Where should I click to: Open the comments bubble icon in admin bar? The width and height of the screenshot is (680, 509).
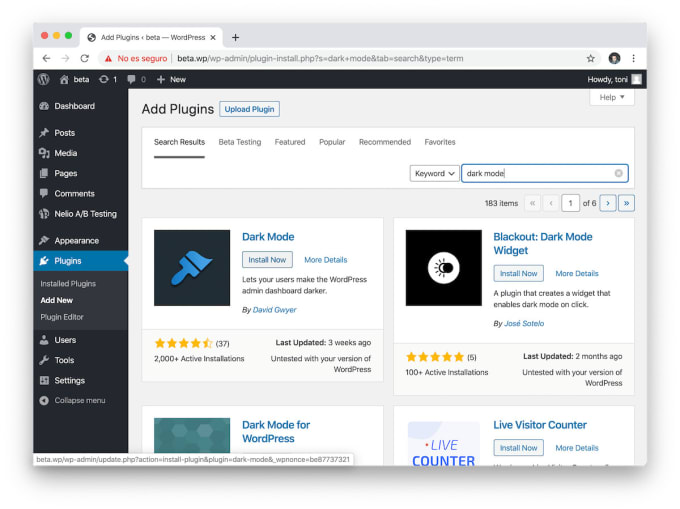point(132,79)
